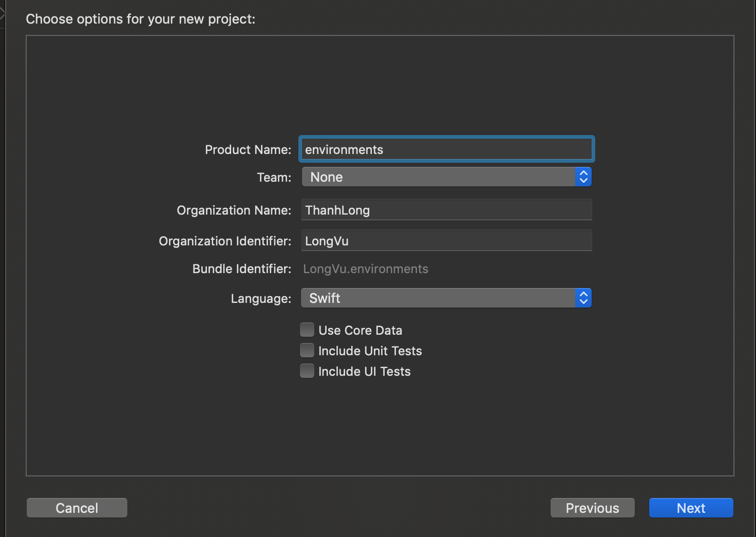Click the Include UI Tests label
Image resolution: width=756 pixels, height=537 pixels.
pyautogui.click(x=364, y=372)
